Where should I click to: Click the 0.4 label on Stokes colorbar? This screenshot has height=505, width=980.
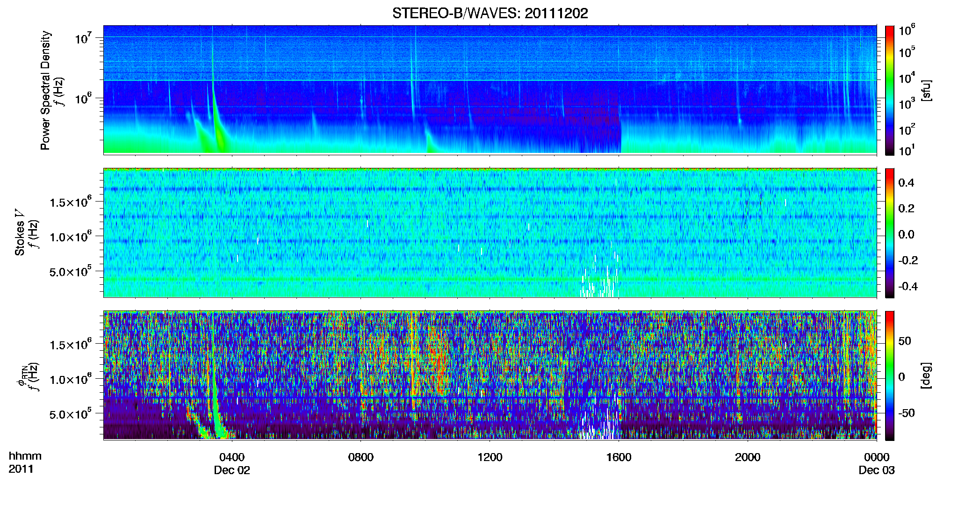click(x=906, y=183)
